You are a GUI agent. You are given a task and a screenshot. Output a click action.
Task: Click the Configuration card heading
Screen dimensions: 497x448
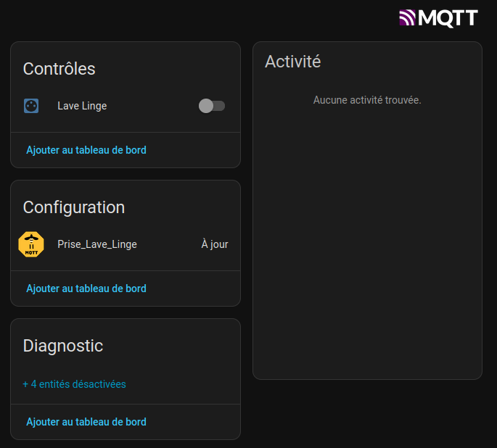74,207
